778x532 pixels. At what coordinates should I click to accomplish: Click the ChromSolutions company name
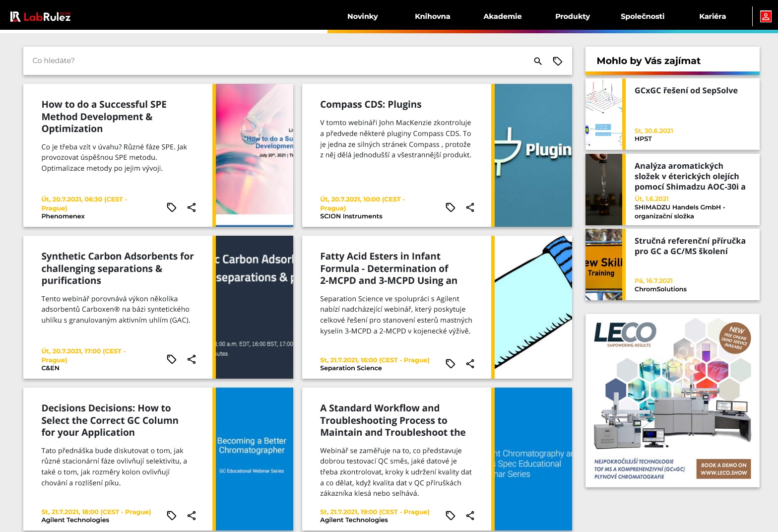[660, 289]
